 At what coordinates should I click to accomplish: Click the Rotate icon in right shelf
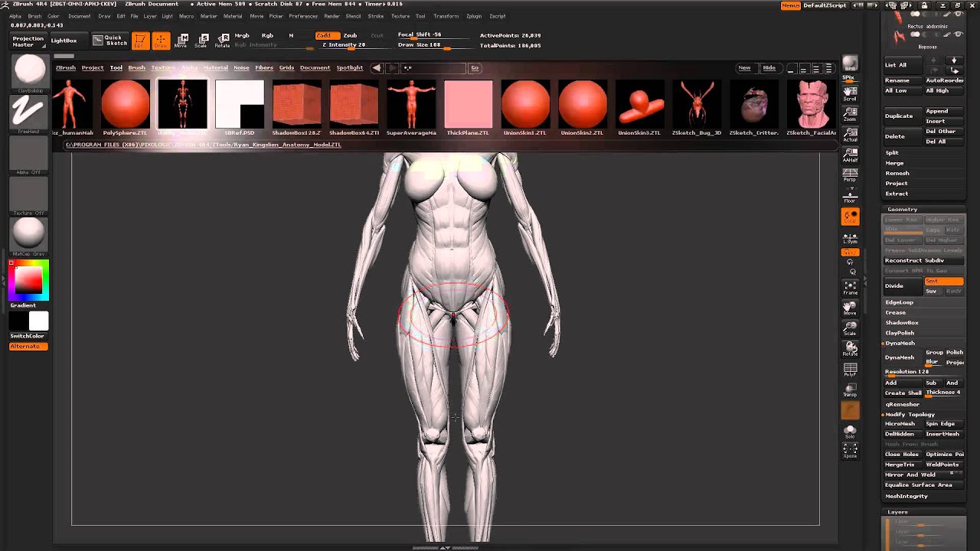[850, 349]
